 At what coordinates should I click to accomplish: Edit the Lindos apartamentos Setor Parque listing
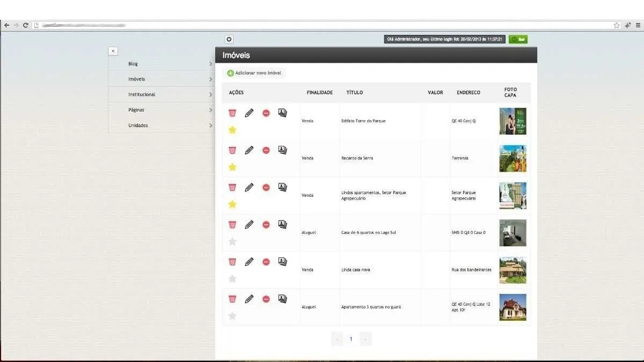pyautogui.click(x=249, y=188)
